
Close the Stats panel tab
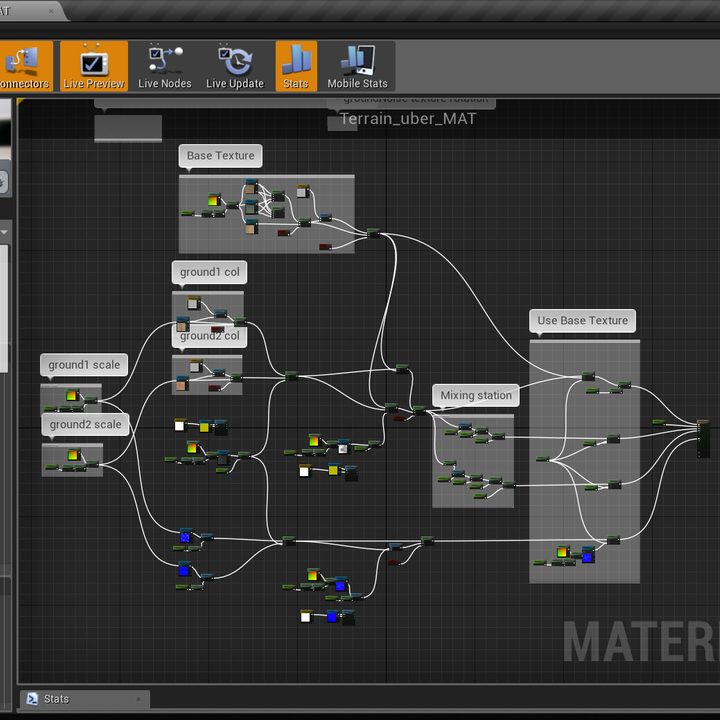pos(138,699)
